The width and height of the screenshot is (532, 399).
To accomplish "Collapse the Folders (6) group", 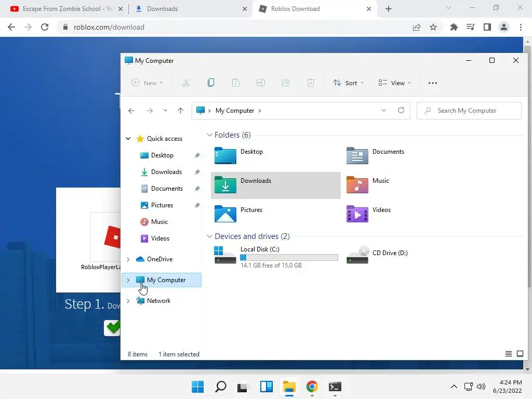I will [209, 135].
